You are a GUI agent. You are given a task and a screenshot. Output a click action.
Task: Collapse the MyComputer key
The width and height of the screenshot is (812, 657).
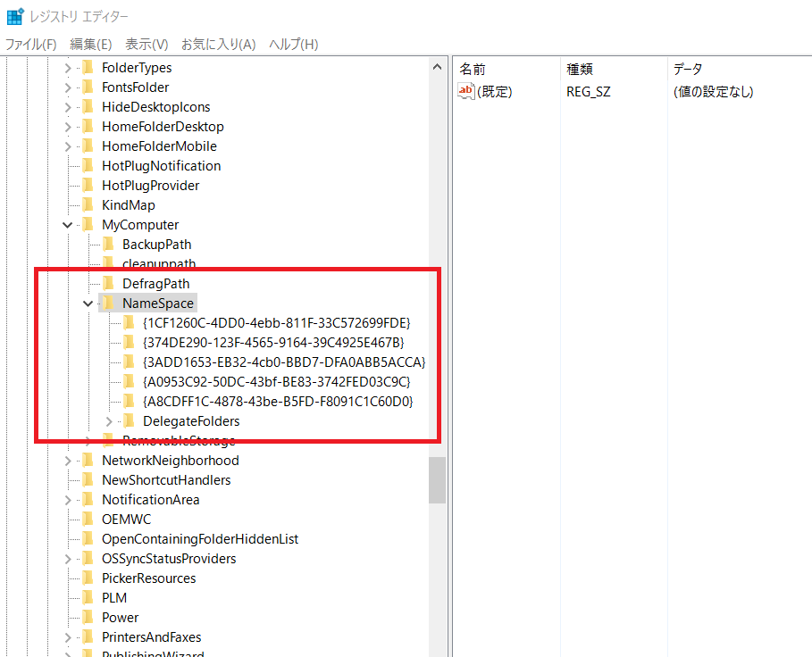(67, 225)
